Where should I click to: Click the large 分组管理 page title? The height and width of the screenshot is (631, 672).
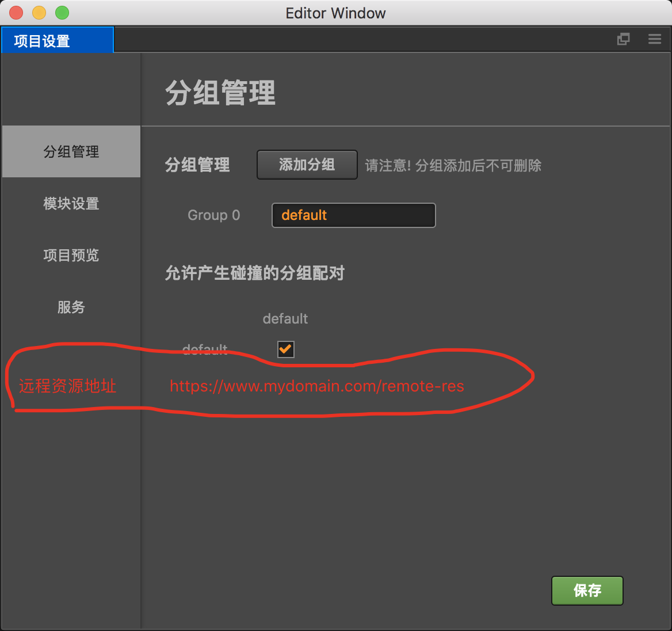tap(220, 93)
